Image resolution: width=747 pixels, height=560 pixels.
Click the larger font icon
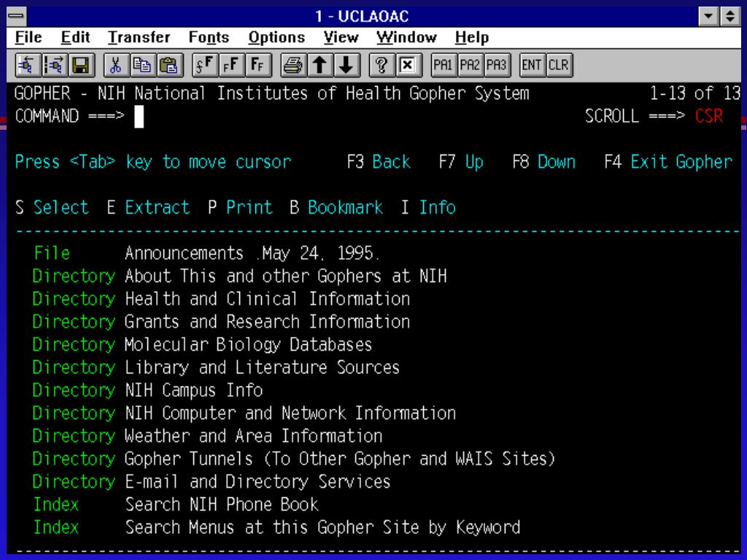point(231,65)
